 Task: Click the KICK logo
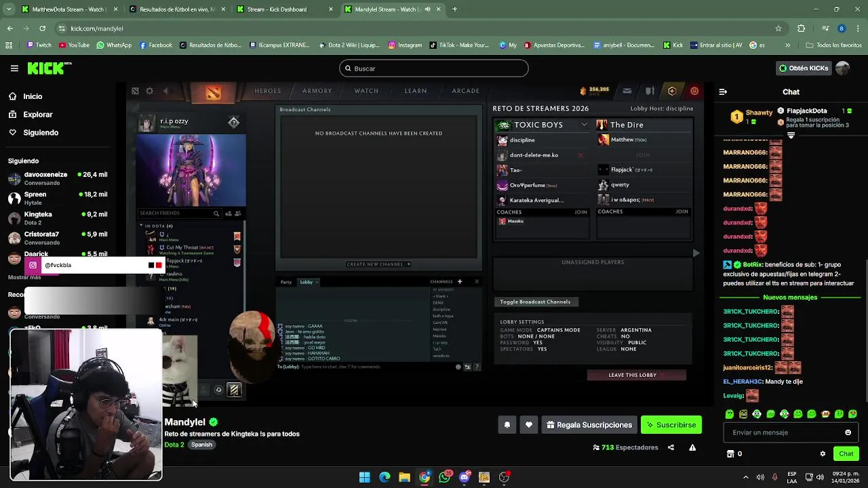click(x=50, y=68)
